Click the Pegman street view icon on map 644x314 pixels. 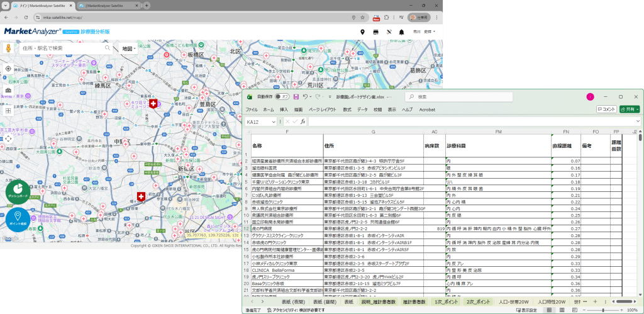pyautogui.click(x=8, y=48)
